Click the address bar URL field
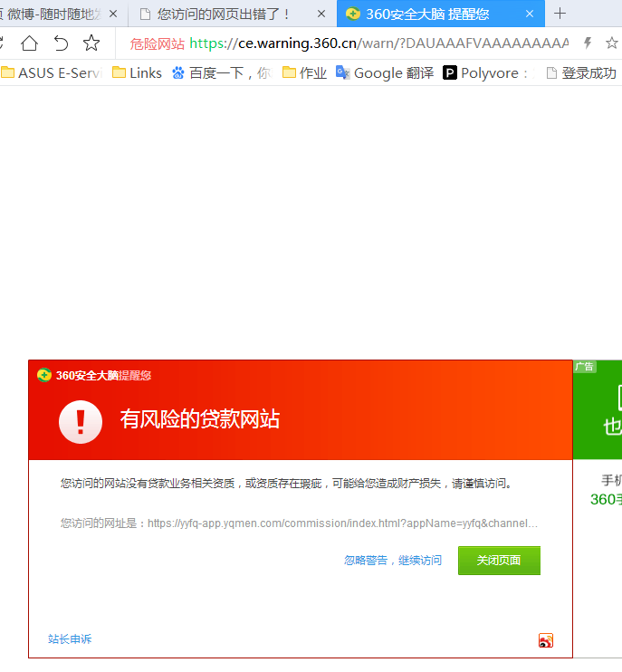Screen dimensions: 622x672 (378, 43)
